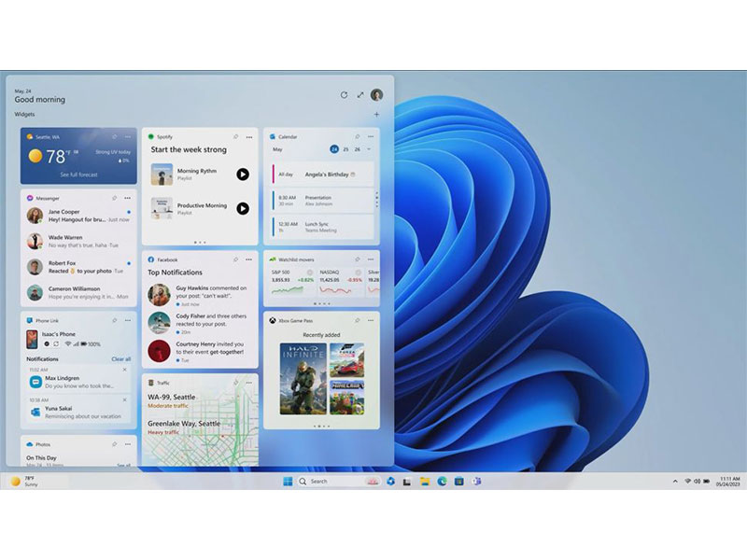The width and height of the screenshot is (747, 560).
Task: Open Xbox Game Pass more options
Action: click(371, 320)
